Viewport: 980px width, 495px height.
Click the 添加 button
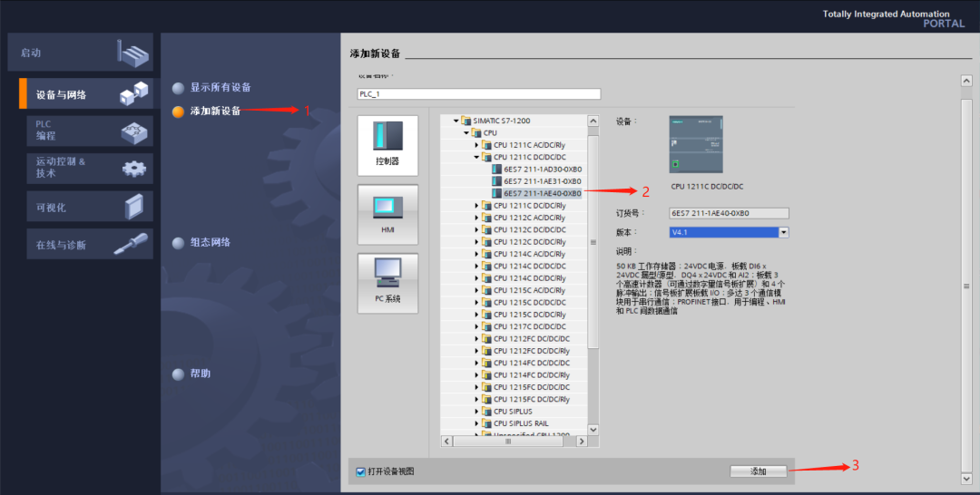758,471
